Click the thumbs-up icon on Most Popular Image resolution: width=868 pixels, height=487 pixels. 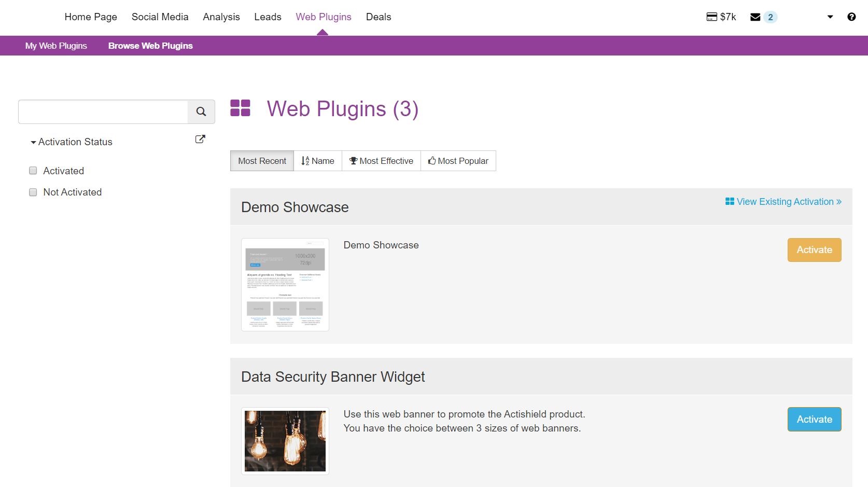point(431,161)
